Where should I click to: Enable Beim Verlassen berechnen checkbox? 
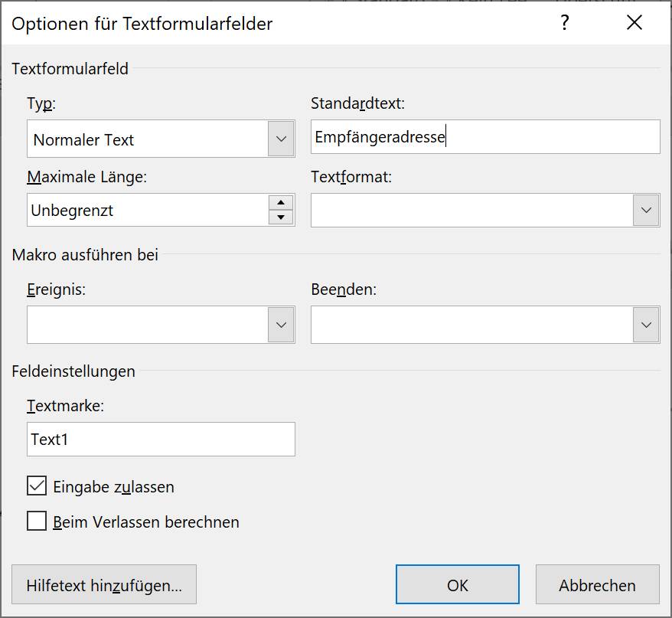[x=37, y=521]
